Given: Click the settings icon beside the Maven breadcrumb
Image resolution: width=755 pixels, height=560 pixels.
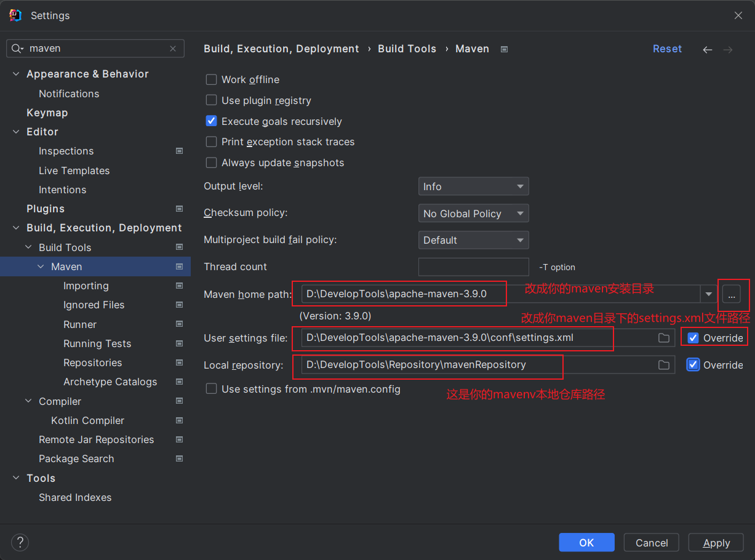Looking at the screenshot, I should [505, 49].
